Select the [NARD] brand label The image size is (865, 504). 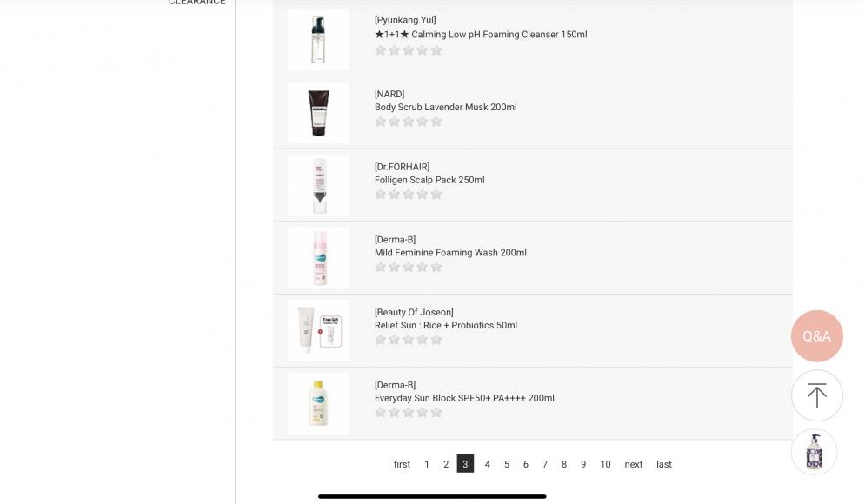[389, 94]
